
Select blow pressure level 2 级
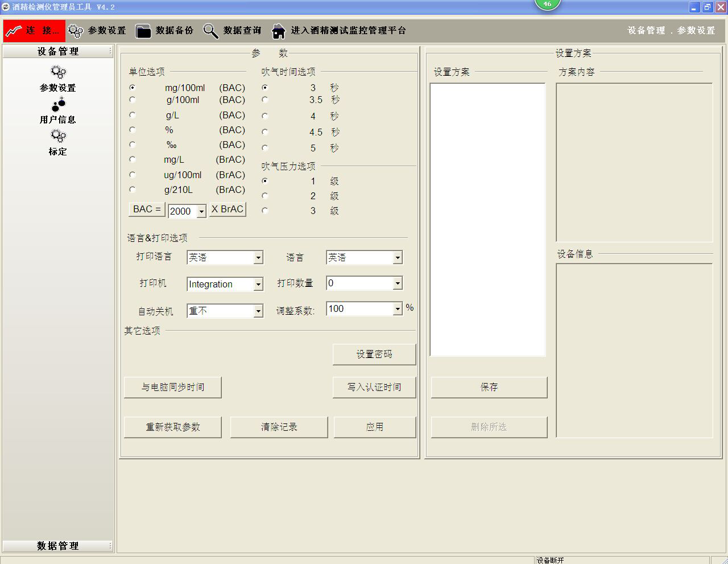click(265, 196)
